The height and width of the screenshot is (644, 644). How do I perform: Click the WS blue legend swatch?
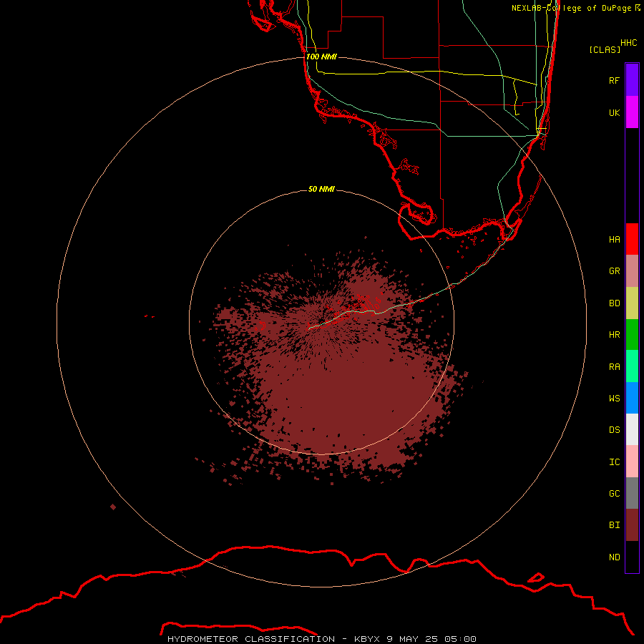[632, 398]
